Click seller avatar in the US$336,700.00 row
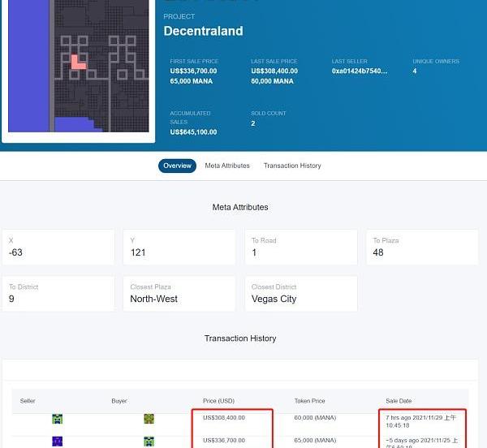Screen dimensions: 487x448 [57, 442]
